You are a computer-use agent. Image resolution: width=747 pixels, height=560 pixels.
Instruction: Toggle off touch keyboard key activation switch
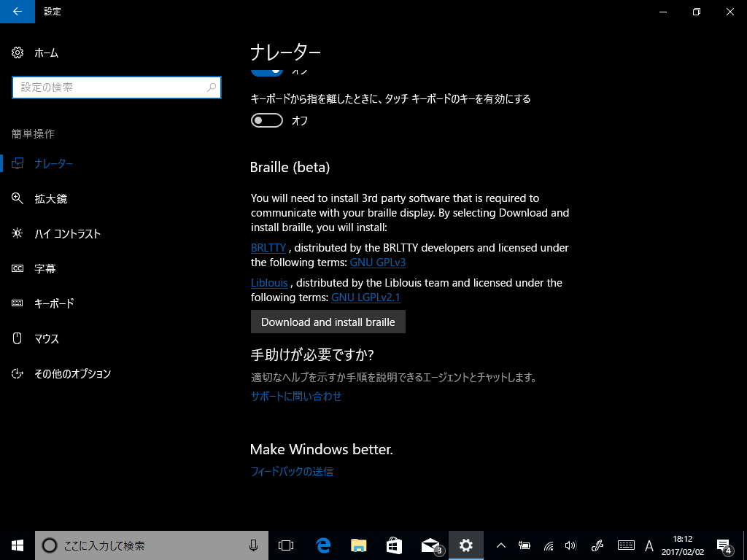(x=267, y=120)
